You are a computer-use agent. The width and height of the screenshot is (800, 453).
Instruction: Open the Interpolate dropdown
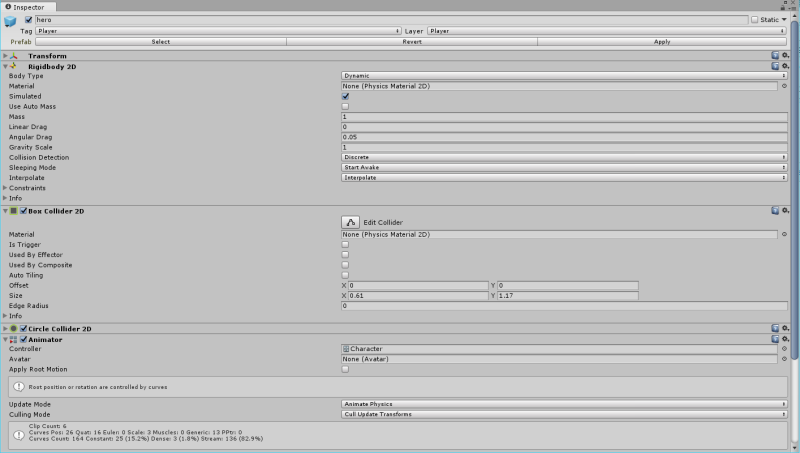[x=564, y=178]
